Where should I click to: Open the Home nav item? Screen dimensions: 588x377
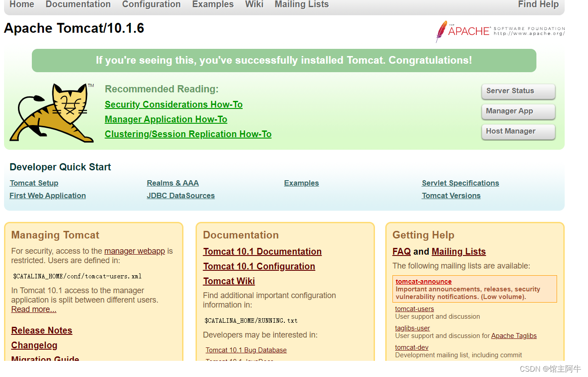click(22, 4)
